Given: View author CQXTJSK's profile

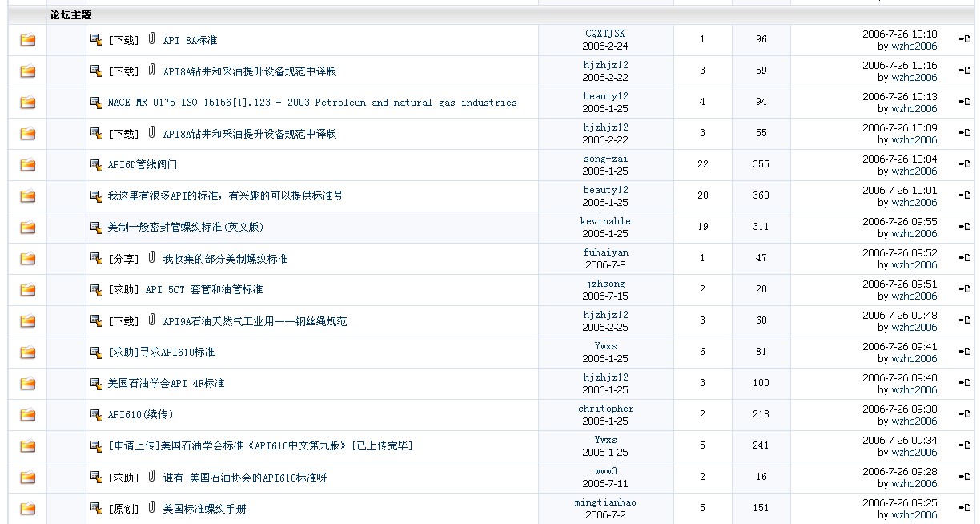Looking at the screenshot, I should (605, 34).
